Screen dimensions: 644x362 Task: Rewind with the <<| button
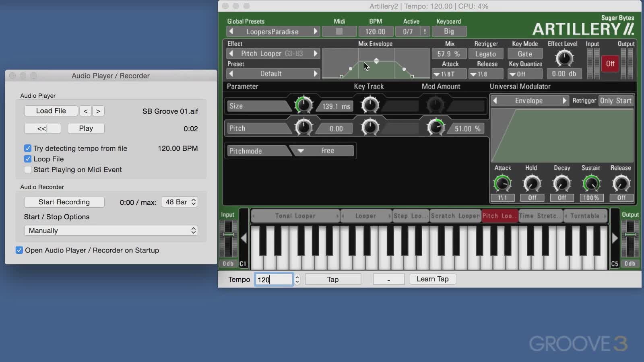coord(43,128)
